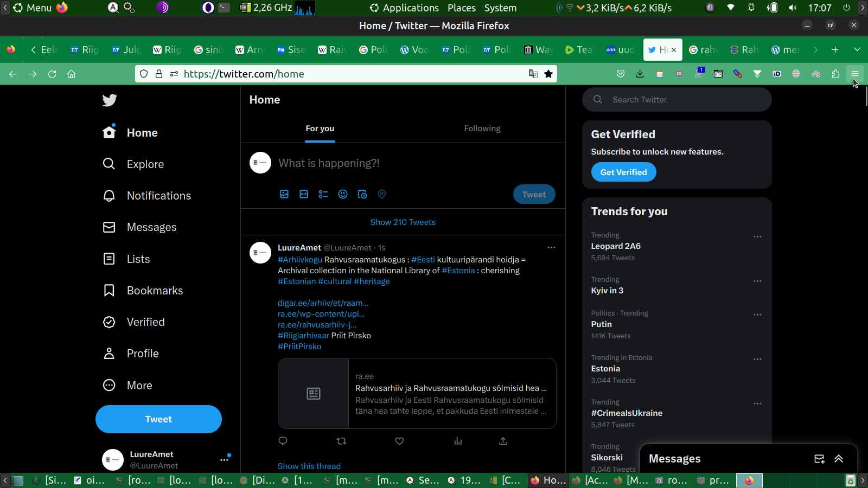Open options for the Putin trend

click(757, 314)
